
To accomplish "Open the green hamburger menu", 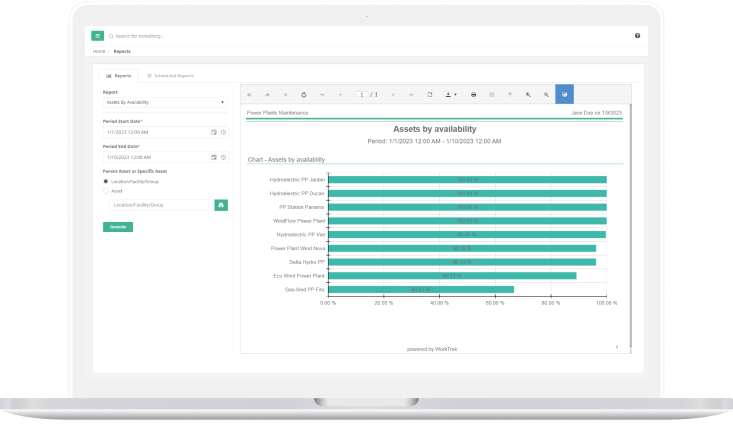I will coord(98,35).
